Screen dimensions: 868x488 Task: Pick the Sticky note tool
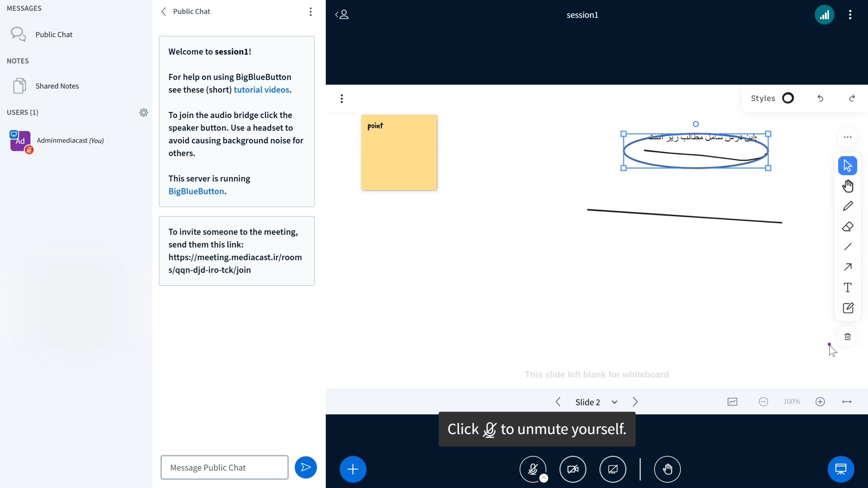[x=848, y=308]
